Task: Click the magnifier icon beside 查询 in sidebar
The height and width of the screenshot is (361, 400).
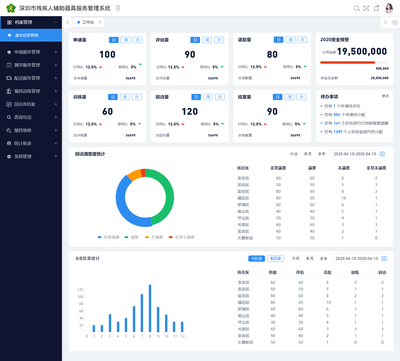Action: 9,117
